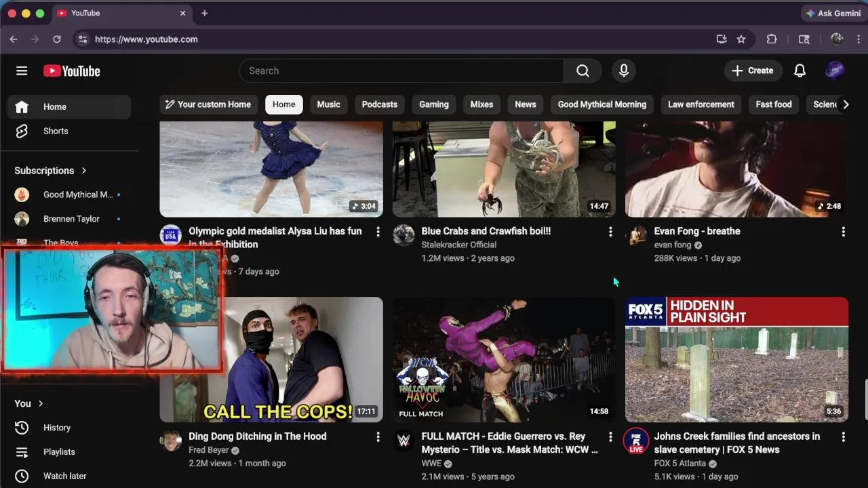
Task: Select the Home chip
Action: click(x=283, y=104)
